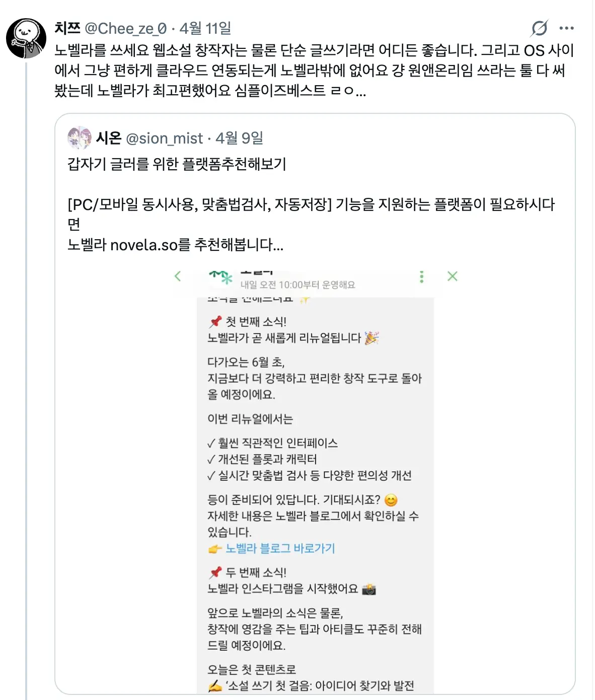The height and width of the screenshot is (700, 595).
Task: Open the quoted tweet's chat screenshot image
Action: point(315,478)
